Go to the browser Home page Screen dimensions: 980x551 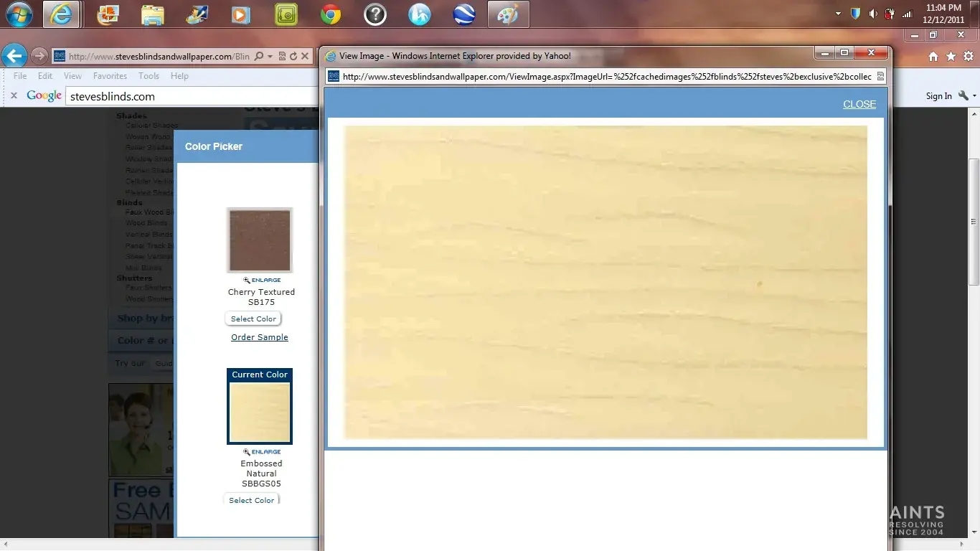point(933,56)
